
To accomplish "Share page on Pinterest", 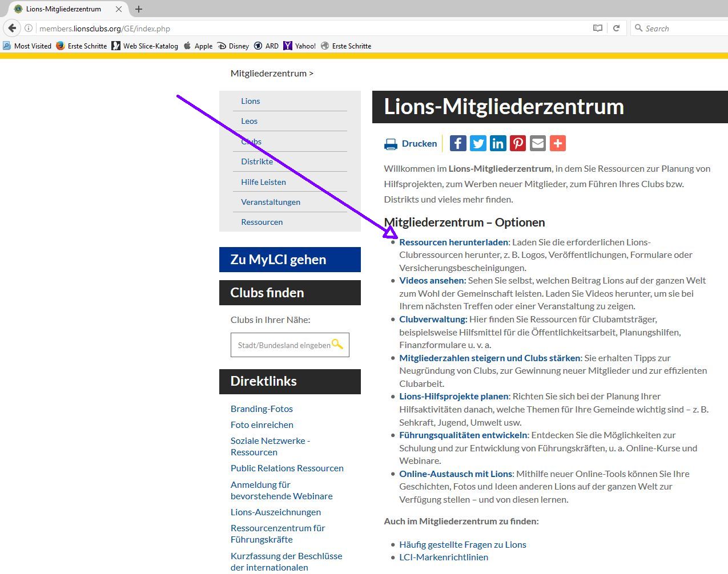I will (x=518, y=143).
